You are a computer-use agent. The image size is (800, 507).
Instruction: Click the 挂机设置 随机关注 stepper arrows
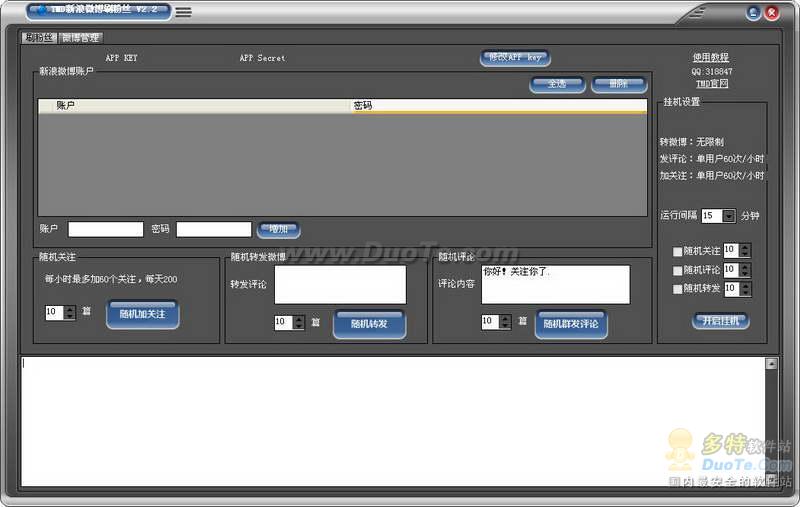coord(745,250)
